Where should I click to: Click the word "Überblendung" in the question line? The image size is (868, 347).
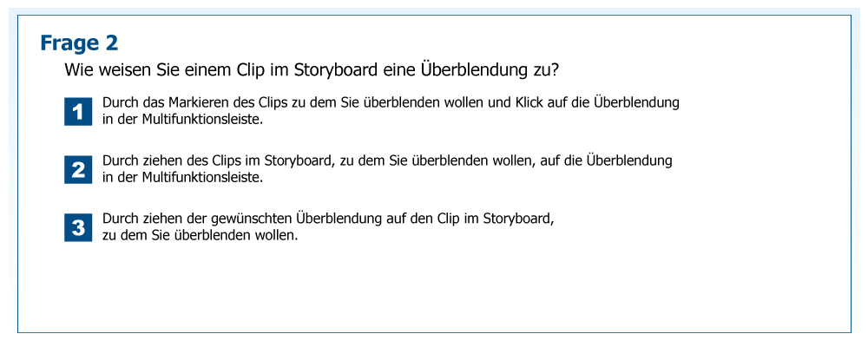point(484,69)
